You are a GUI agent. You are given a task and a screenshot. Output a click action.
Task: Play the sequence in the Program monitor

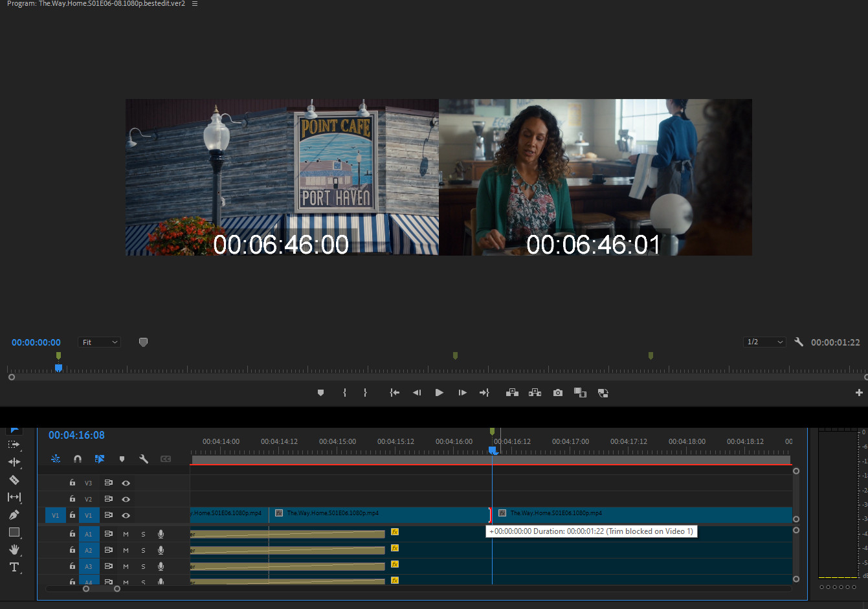tap(440, 393)
